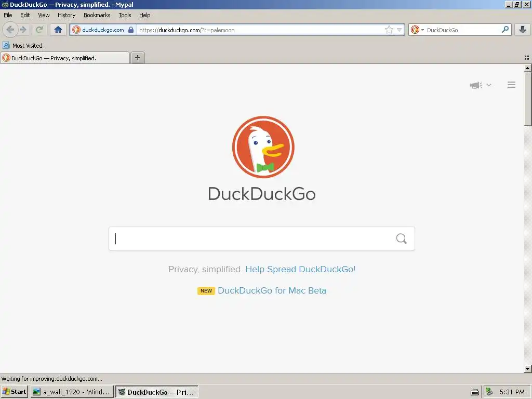Focus the main DuckDuckGo search box
The height and width of the screenshot is (399, 532).
pyautogui.click(x=262, y=238)
